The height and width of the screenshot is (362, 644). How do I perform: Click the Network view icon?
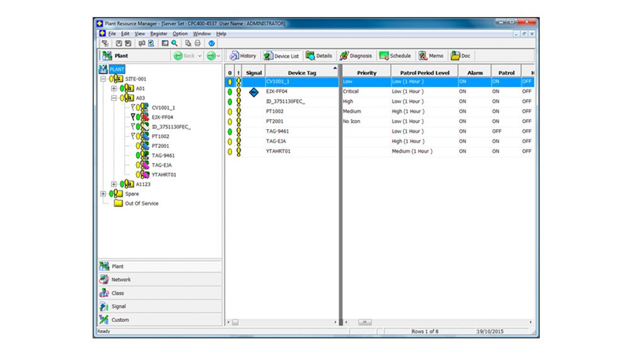pos(105,280)
